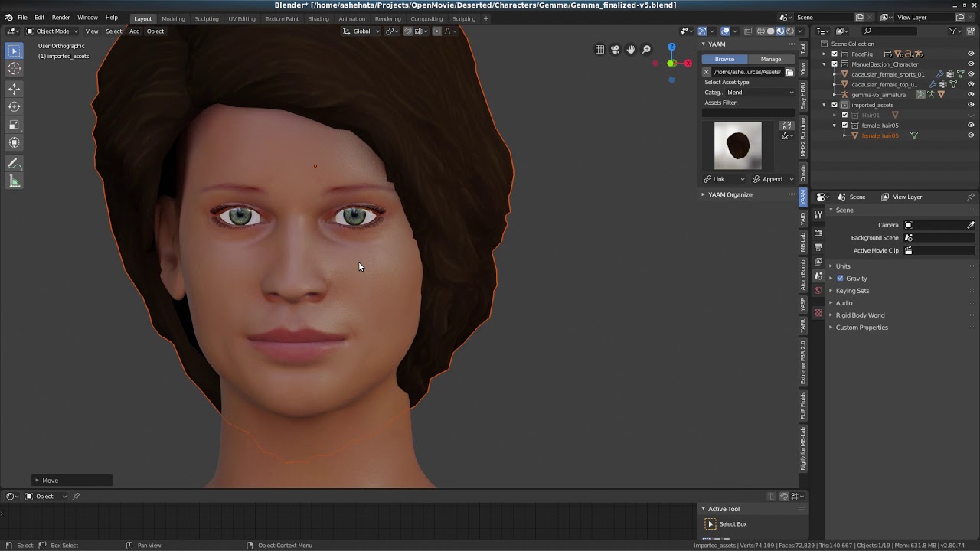The width and height of the screenshot is (980, 551).
Task: Hide FaceRig with its eye icon
Action: (971, 54)
